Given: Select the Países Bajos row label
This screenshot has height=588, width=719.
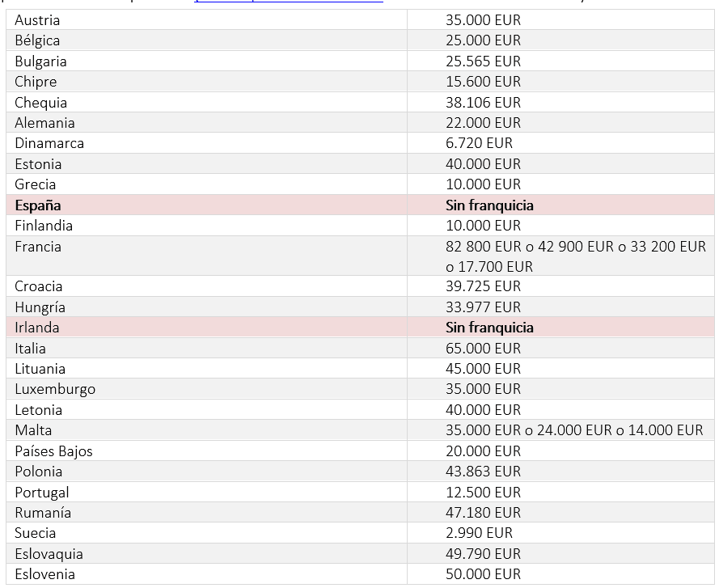Looking at the screenshot, I should click(x=53, y=451).
